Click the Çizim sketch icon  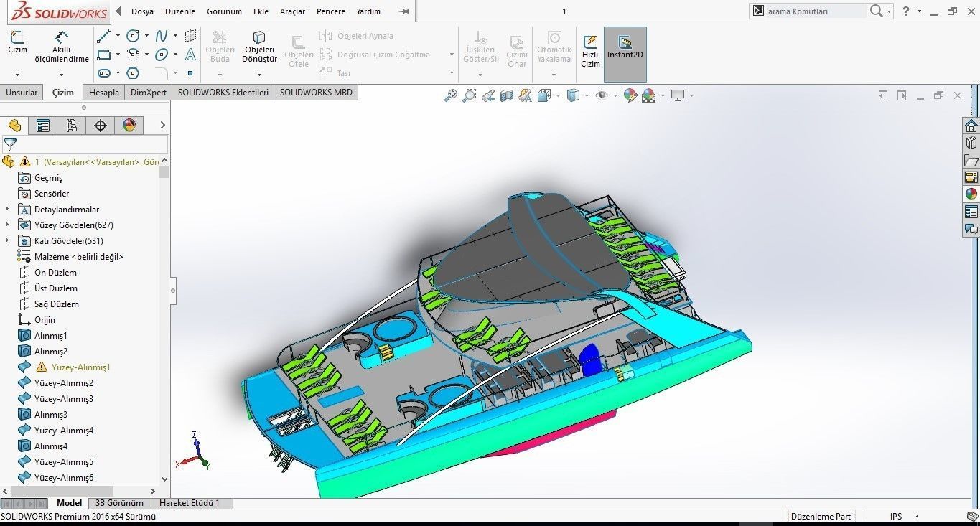[17, 43]
